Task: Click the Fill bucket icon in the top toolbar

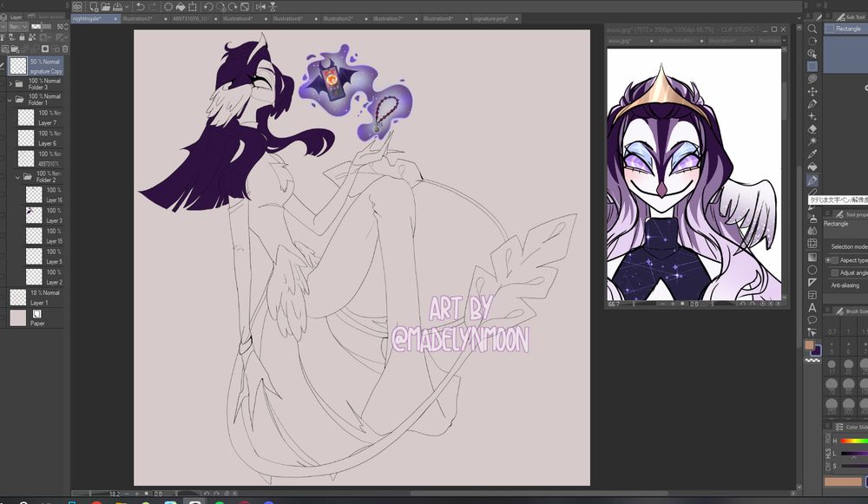Action: click(x=181, y=7)
